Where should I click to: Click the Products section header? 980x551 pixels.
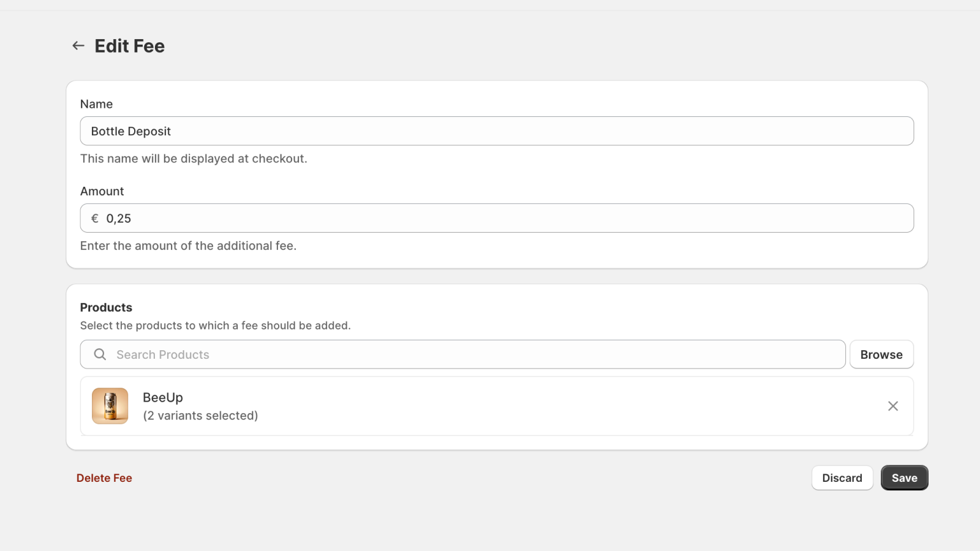105,307
